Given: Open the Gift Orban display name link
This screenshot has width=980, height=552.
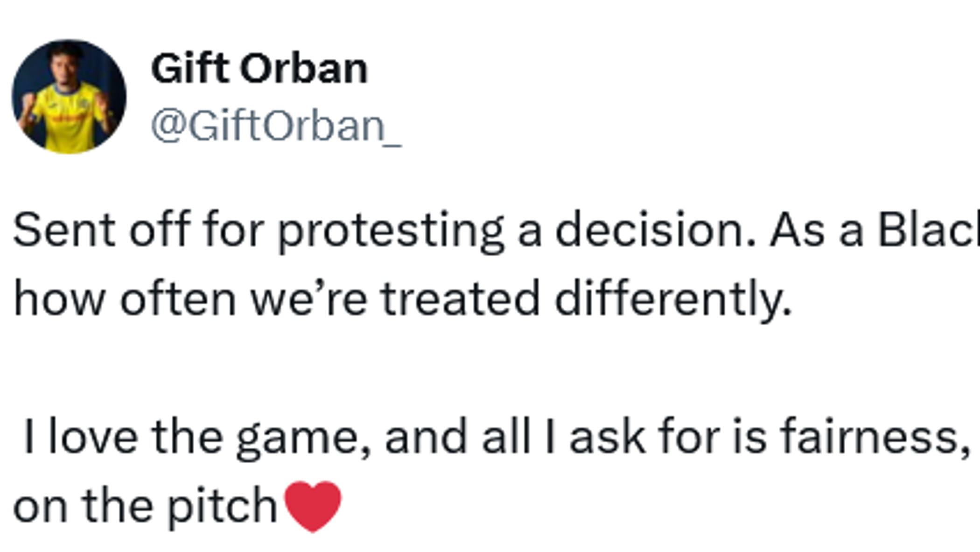Looking at the screenshot, I should click(x=259, y=69).
